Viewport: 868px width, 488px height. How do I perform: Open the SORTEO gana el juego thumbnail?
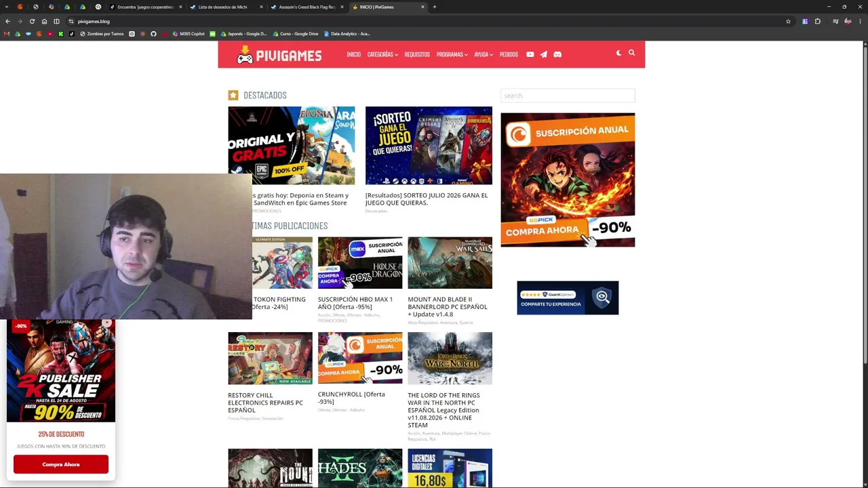pos(429,145)
